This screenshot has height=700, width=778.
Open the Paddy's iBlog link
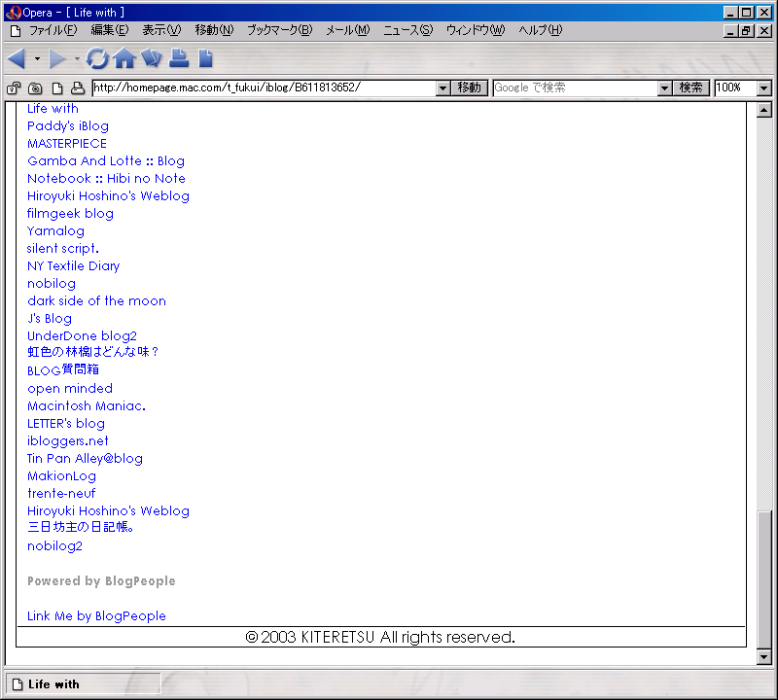(x=68, y=126)
